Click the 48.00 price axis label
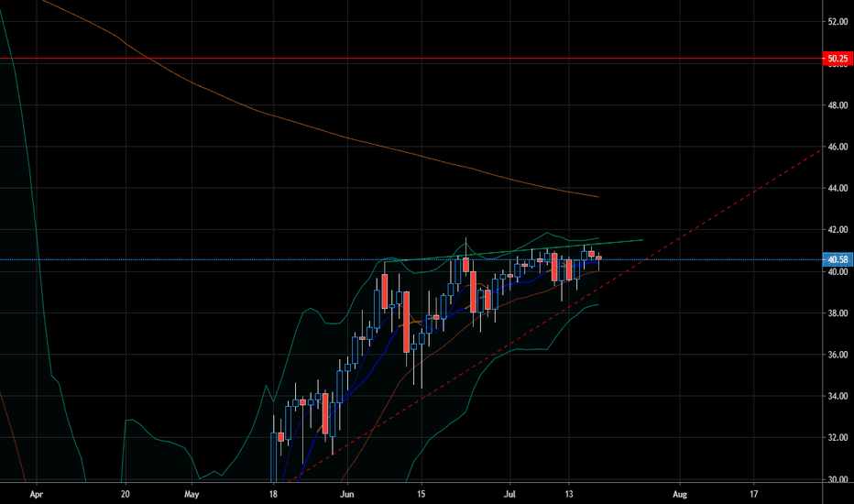The height and width of the screenshot is (504, 854). pos(838,105)
